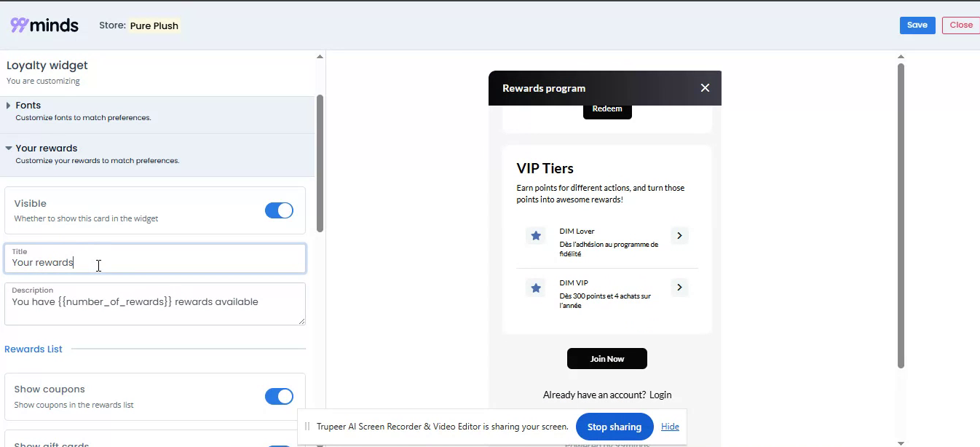
Task: Toggle the Show coupons switch
Action: (279, 396)
